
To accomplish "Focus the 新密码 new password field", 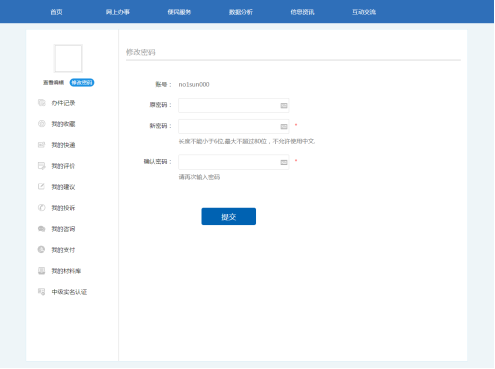I will 234,126.
